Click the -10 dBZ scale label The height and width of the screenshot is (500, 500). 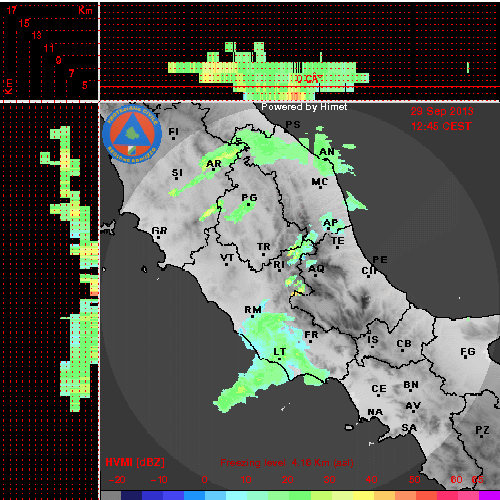tap(159, 480)
